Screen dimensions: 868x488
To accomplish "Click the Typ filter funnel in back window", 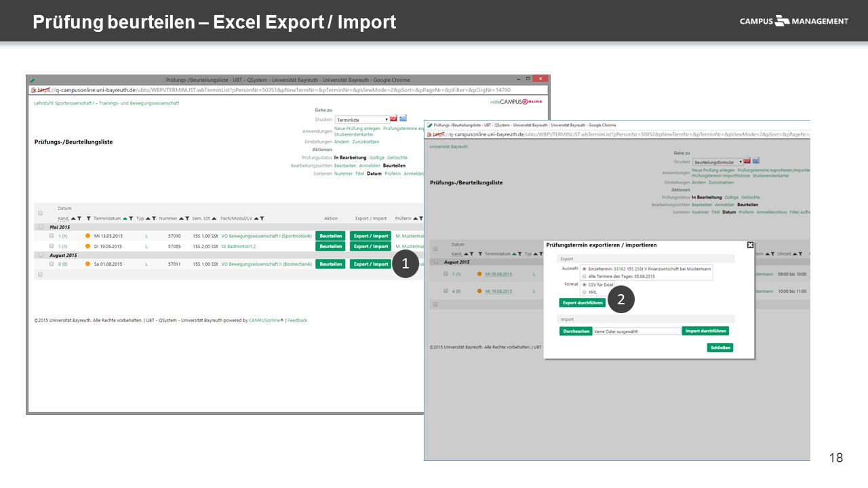I will coord(154,219).
